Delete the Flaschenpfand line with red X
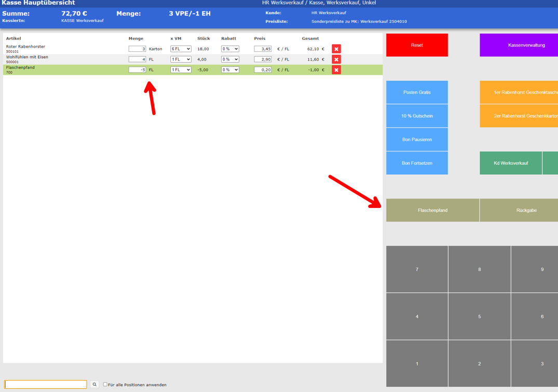 pyautogui.click(x=336, y=70)
